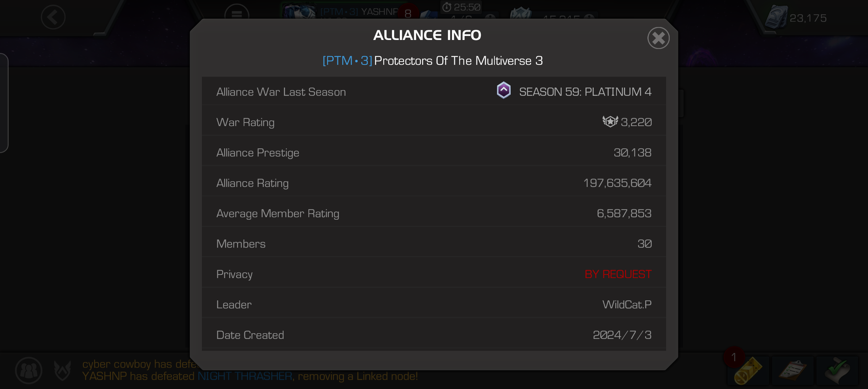Open the alliance members chat icon

point(29,370)
